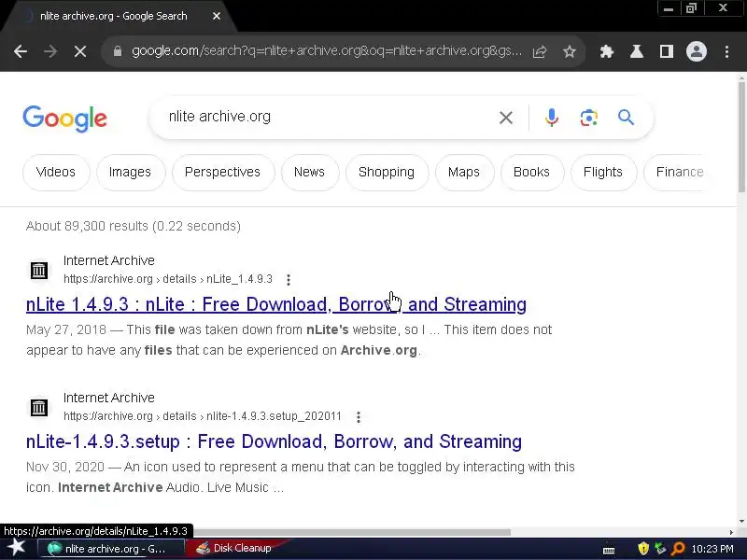This screenshot has width=747, height=560.
Task: Click the address bar URL
Action: tap(327, 51)
